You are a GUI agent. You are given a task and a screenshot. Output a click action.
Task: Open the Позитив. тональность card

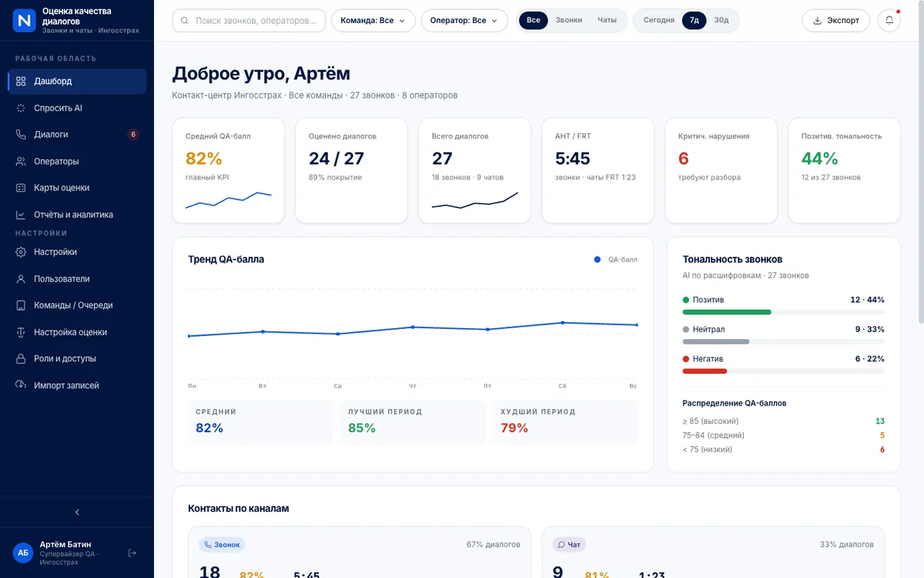pos(844,170)
